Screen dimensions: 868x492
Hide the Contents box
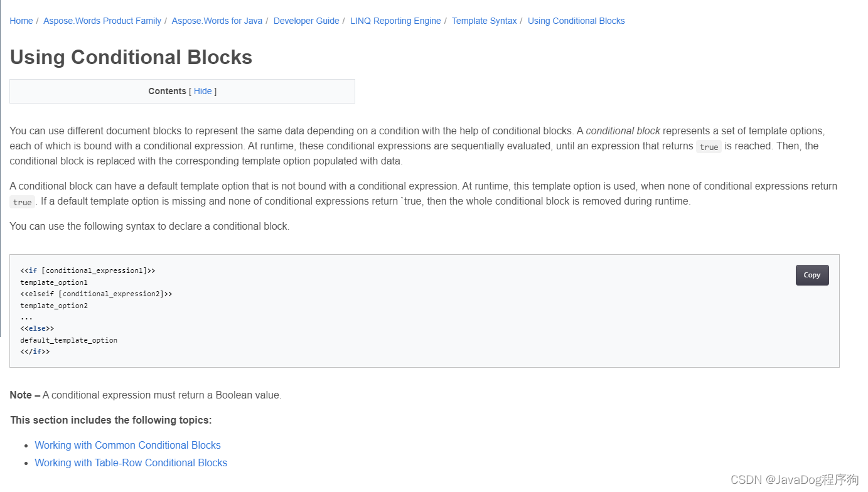203,91
